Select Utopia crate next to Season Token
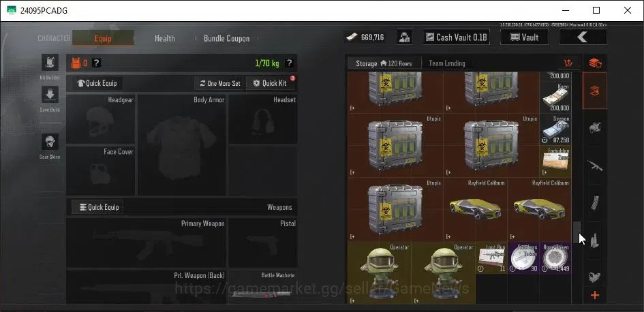 [491, 145]
